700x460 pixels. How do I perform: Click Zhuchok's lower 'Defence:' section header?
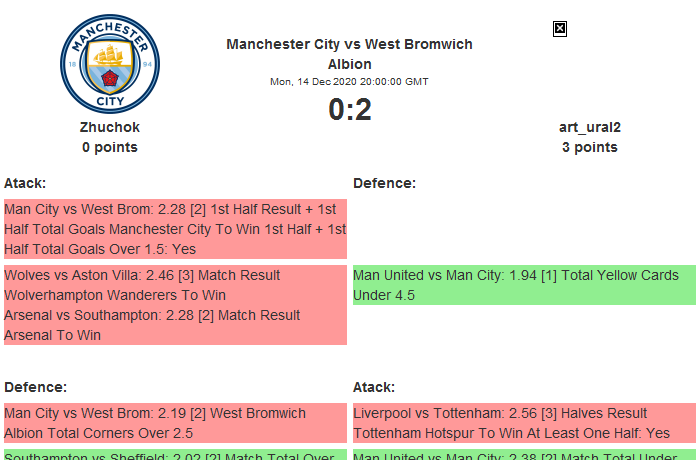pyautogui.click(x=35, y=387)
